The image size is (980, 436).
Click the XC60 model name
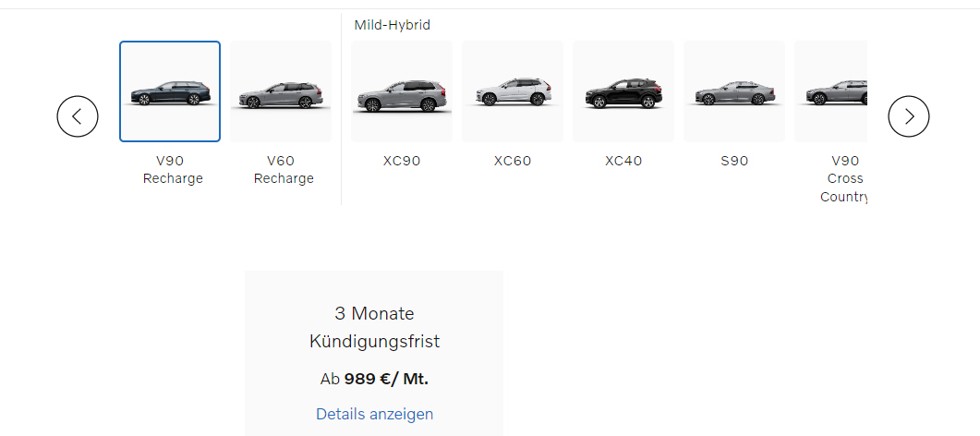(x=513, y=161)
